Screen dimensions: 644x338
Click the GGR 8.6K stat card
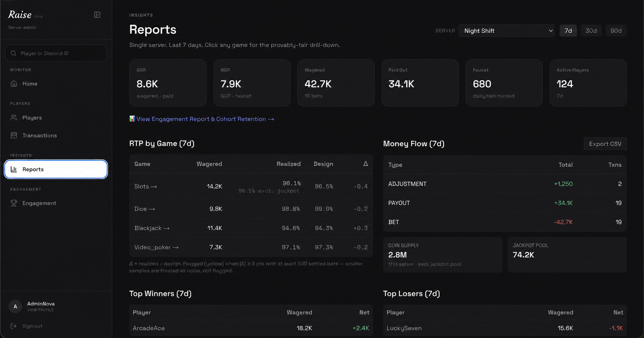point(168,83)
